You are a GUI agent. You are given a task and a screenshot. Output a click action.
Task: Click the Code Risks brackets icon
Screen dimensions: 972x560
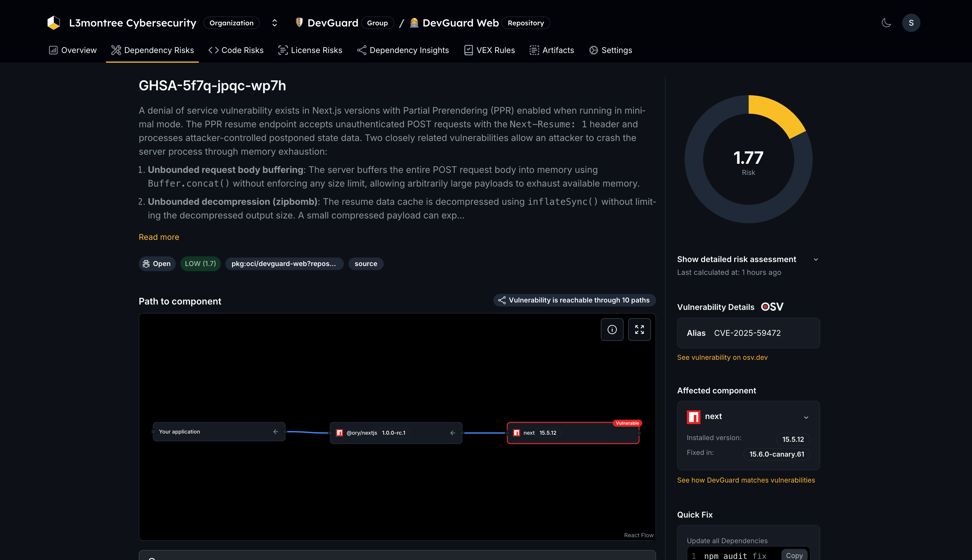coord(213,50)
